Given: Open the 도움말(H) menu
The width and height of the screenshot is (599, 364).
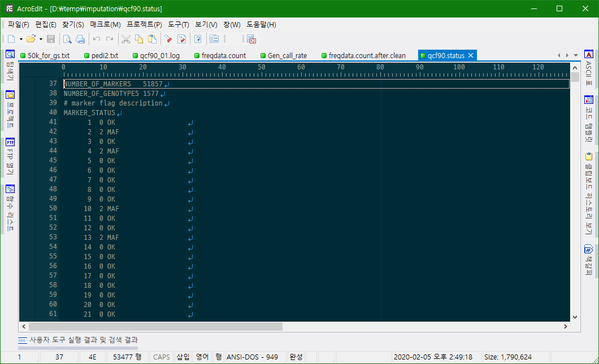Looking at the screenshot, I should [x=261, y=25].
